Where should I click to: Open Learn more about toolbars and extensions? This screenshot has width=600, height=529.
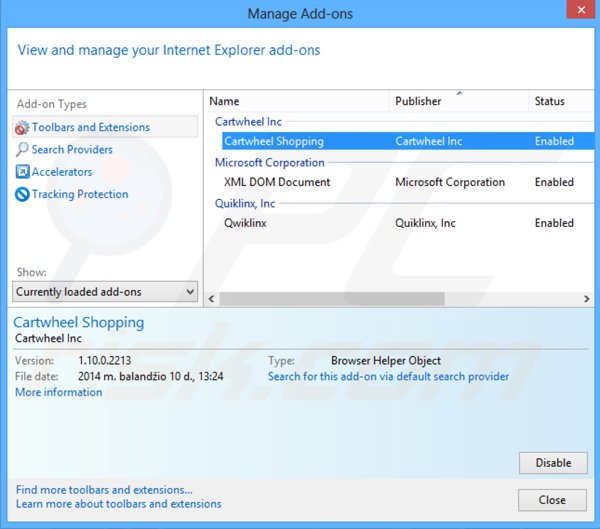(x=119, y=504)
